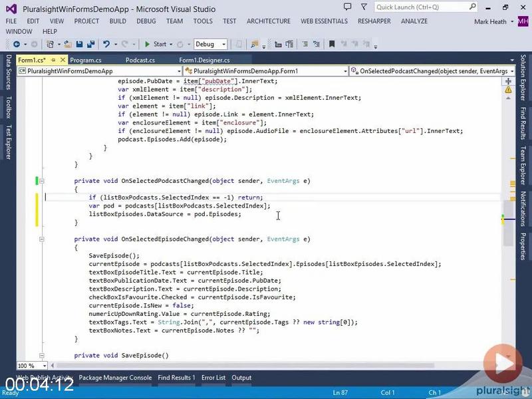
Task: Click the Pluralsight video play button overlay
Action: [x=503, y=363]
